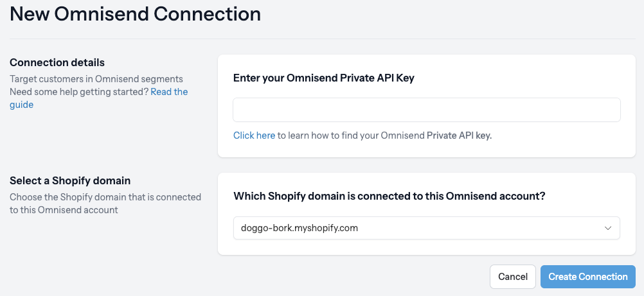Click the 'Select a Shopify domain' heading
The width and height of the screenshot is (644, 296).
[x=70, y=180]
